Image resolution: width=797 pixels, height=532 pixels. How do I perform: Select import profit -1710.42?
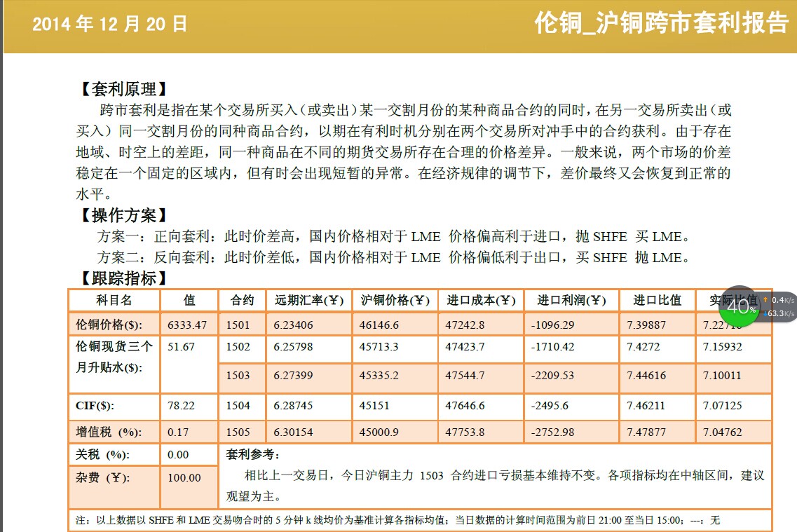(x=552, y=346)
